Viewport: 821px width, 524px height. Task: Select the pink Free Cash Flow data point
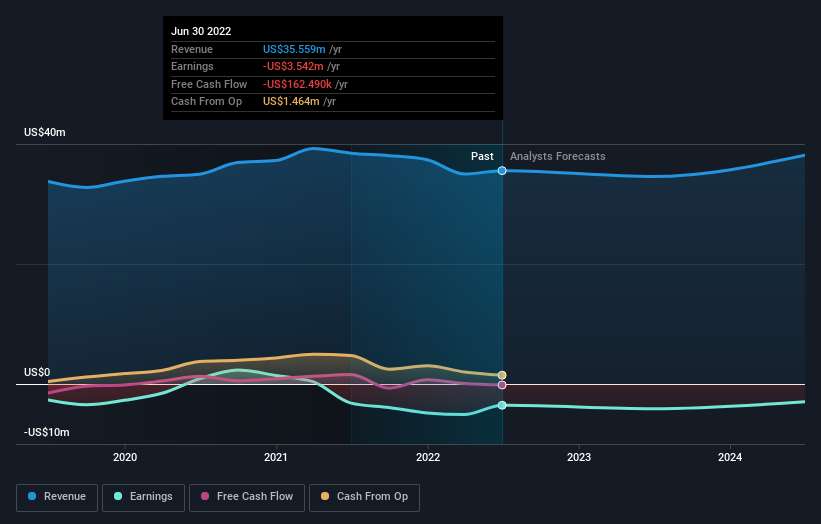point(502,385)
